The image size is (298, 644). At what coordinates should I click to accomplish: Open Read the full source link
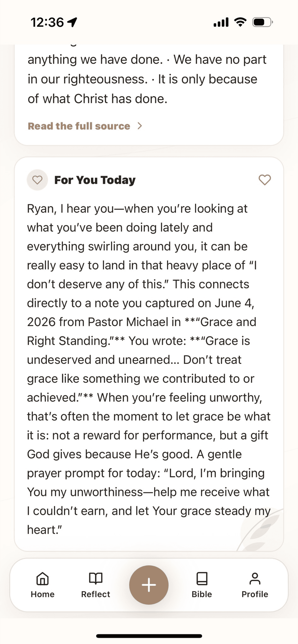(79, 126)
